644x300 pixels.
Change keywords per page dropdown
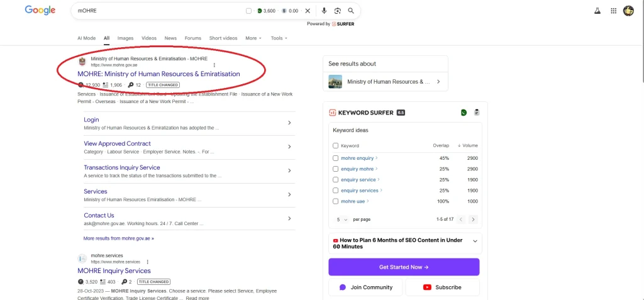pyautogui.click(x=342, y=219)
